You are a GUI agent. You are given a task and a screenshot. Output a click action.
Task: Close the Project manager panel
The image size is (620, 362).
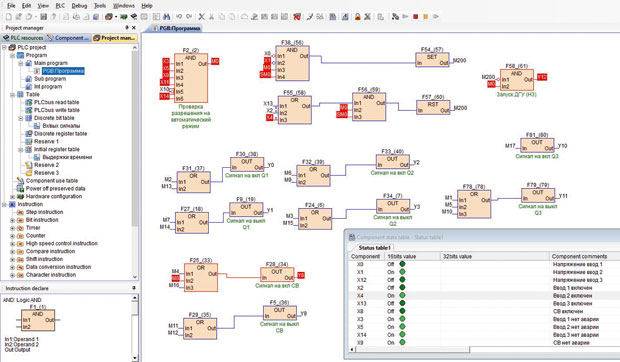134,28
